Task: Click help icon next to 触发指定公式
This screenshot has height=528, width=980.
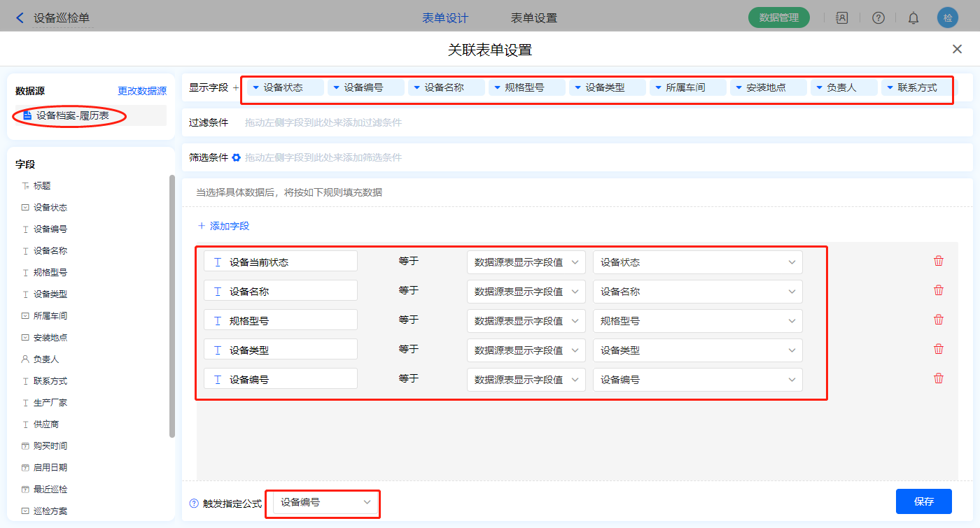Action: coord(194,503)
